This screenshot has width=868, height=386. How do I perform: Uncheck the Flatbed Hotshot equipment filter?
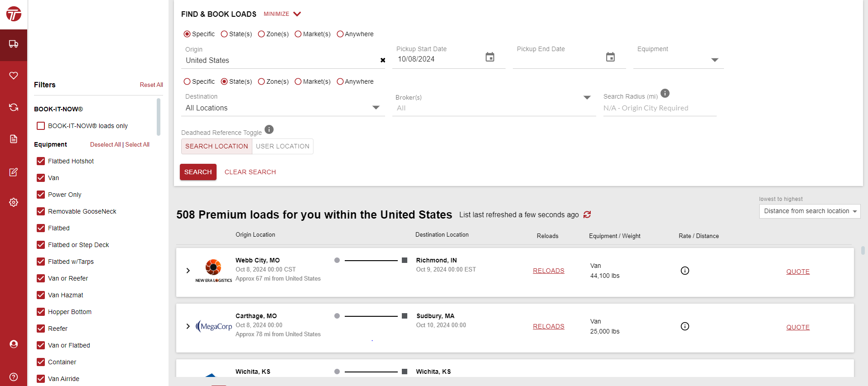(x=41, y=161)
